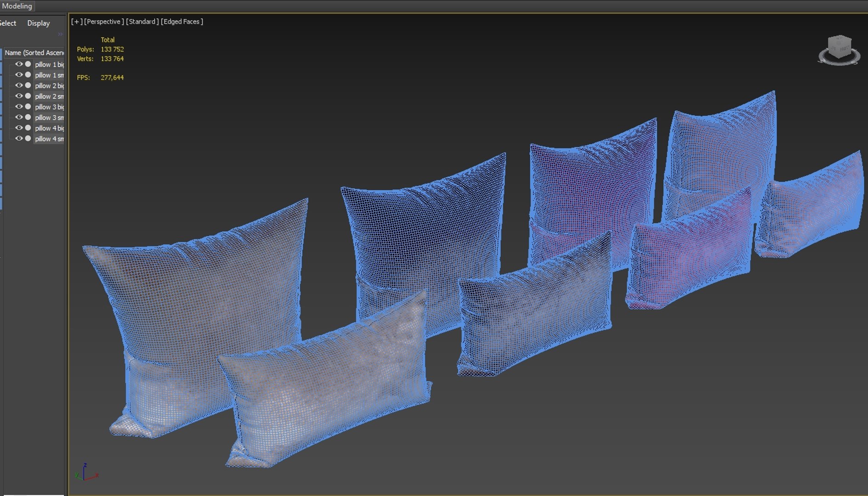Viewport: 868px width, 496px height.
Task: Select the pillow 1 small list entry
Action: point(49,75)
